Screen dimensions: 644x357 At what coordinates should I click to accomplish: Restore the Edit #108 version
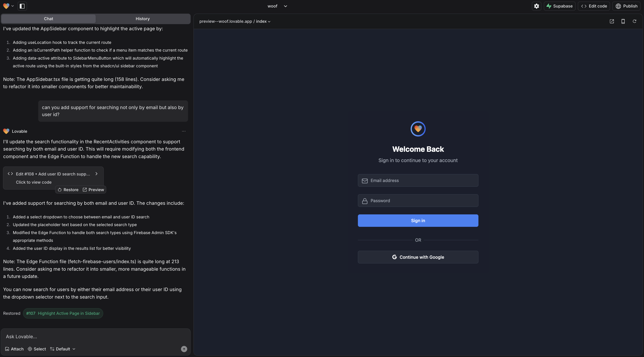click(x=68, y=190)
